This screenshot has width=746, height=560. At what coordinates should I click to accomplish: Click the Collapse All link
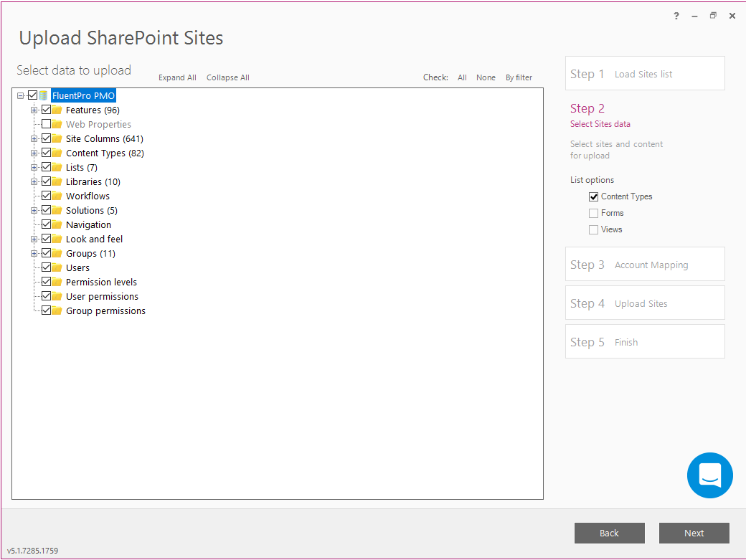(x=228, y=77)
